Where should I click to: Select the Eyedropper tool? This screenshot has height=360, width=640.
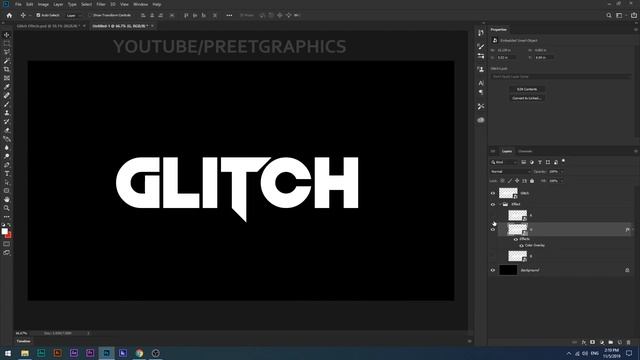pyautogui.click(x=7, y=87)
